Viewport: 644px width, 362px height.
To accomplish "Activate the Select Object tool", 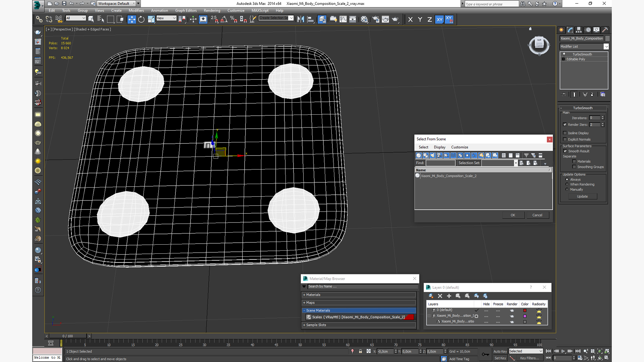I will click(x=91, y=19).
